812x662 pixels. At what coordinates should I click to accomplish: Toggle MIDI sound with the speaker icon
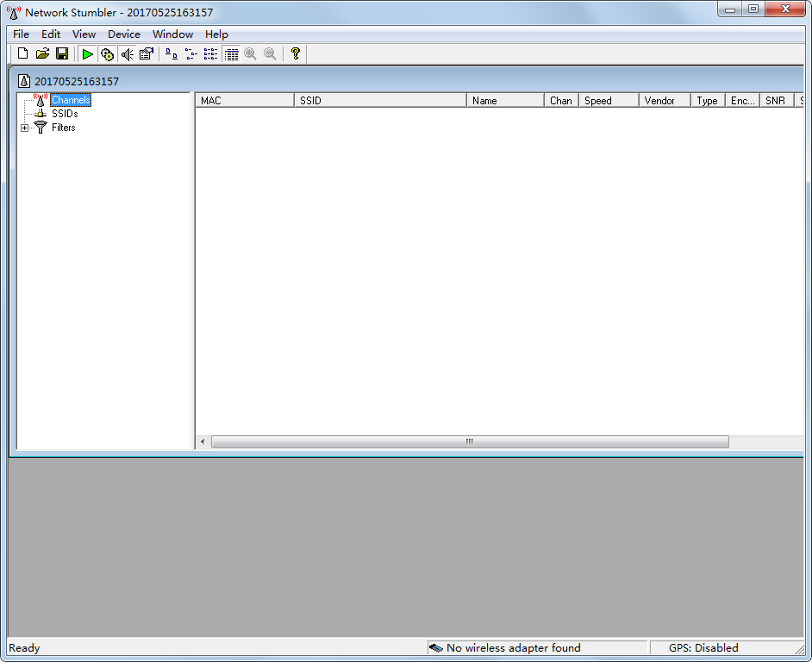tap(127, 54)
